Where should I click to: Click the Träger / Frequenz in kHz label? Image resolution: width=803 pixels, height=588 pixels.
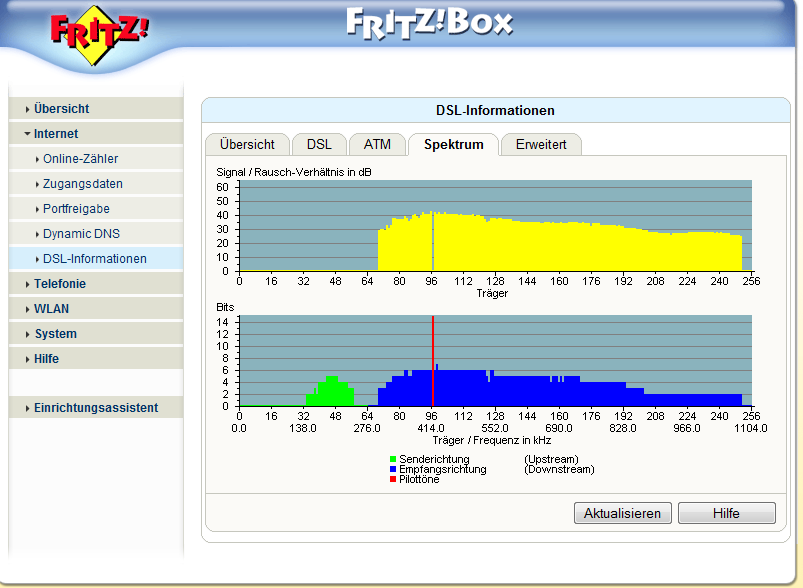point(492,440)
